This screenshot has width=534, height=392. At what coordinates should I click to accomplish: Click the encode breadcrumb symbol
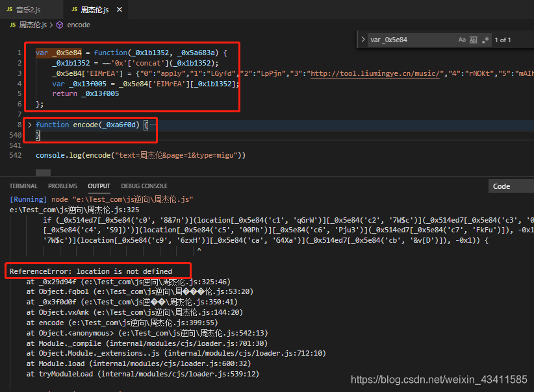point(79,25)
